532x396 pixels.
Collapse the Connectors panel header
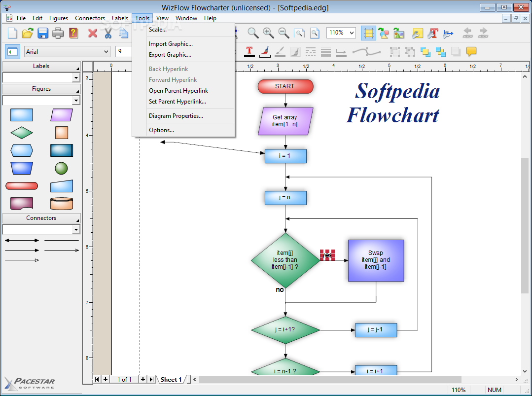(41, 218)
